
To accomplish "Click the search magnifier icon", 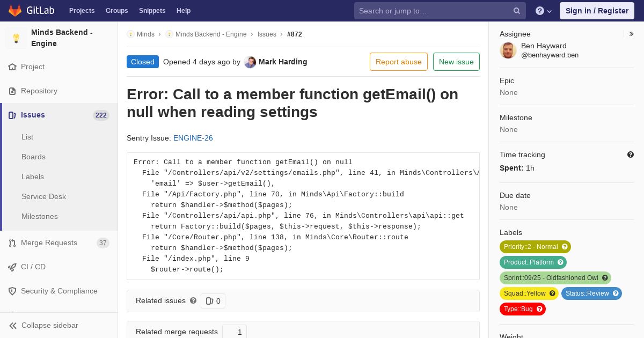I will coord(517,11).
